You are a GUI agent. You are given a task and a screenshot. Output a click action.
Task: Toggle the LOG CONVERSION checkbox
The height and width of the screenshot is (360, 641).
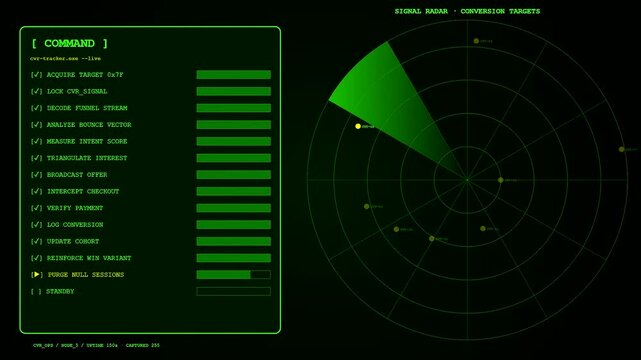(x=36, y=225)
